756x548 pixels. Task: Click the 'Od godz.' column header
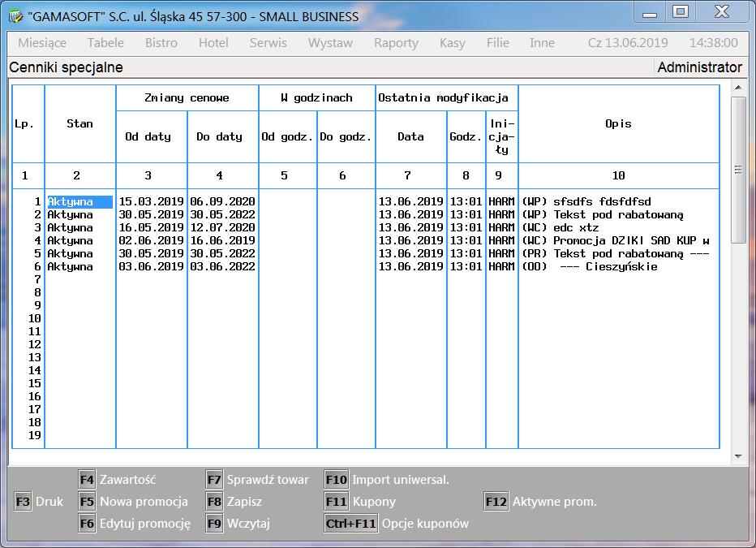coord(287,137)
